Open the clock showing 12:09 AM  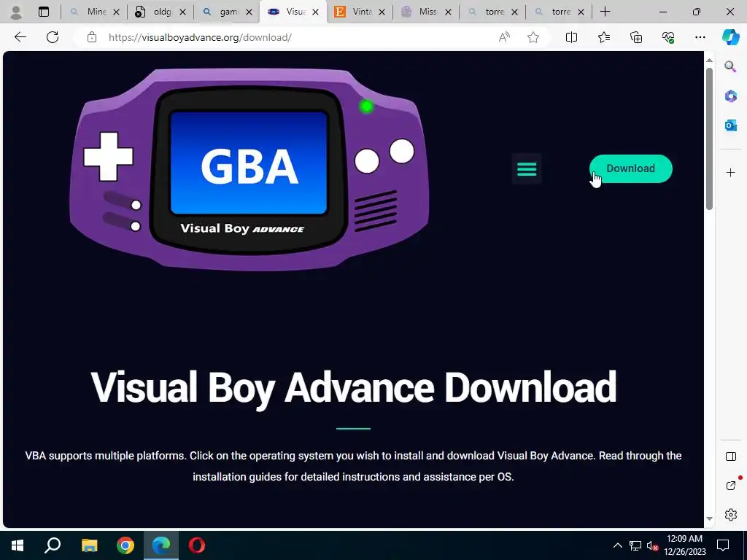(x=684, y=545)
